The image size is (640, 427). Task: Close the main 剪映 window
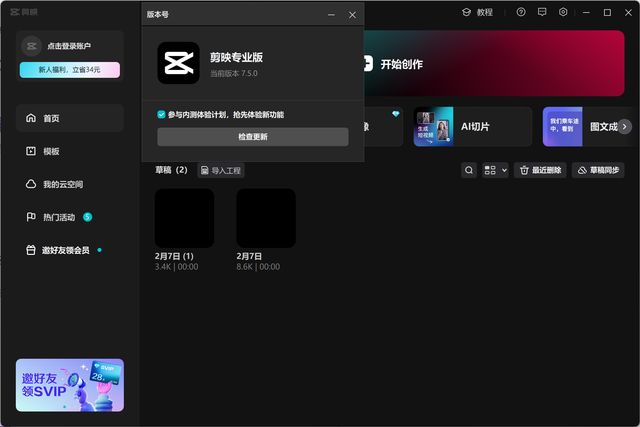pos(629,13)
